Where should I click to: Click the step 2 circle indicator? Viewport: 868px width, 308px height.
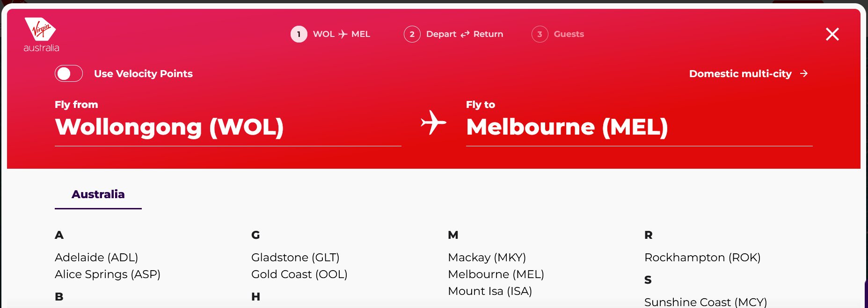(412, 34)
